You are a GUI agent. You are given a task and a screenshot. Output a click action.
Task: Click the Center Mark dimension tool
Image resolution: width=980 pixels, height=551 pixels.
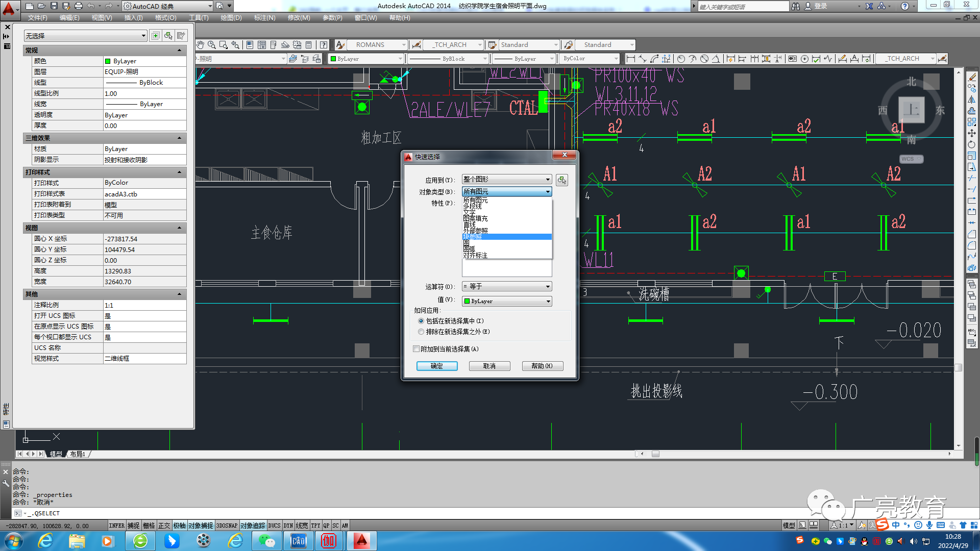(804, 59)
